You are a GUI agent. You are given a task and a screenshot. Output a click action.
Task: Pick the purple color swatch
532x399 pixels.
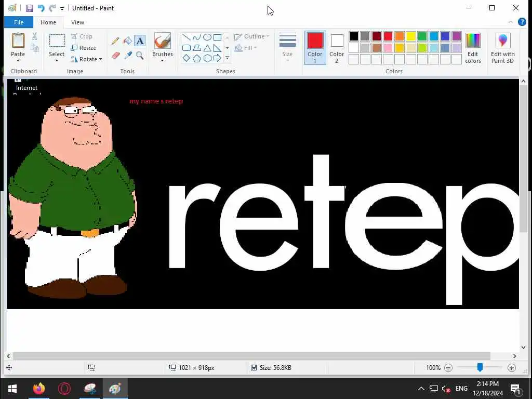(x=457, y=36)
